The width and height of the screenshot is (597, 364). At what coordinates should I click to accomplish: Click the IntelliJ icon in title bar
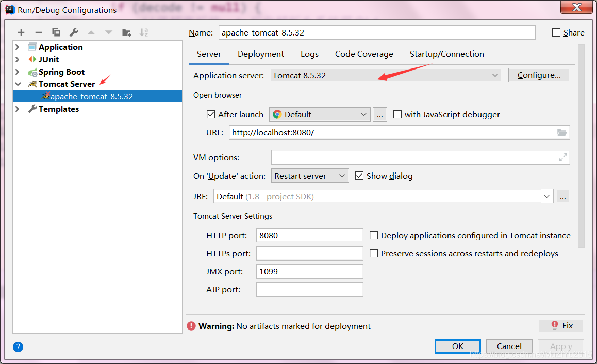(x=10, y=9)
